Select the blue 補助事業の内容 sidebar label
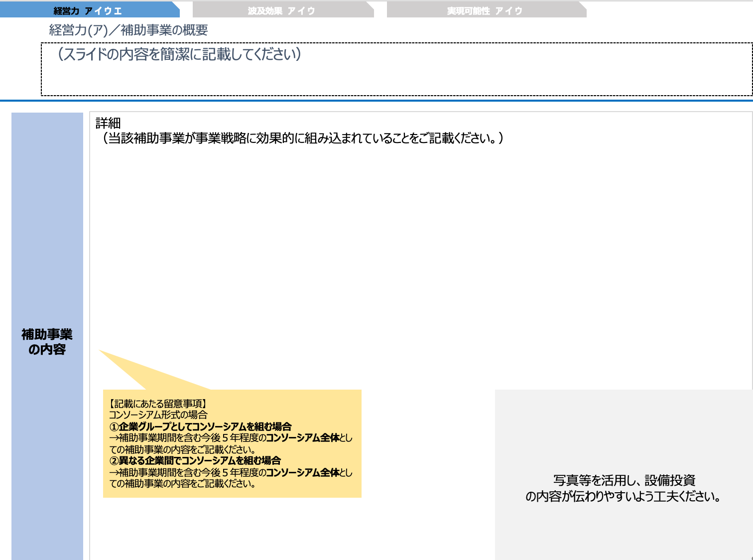The width and height of the screenshot is (753, 560). (x=47, y=342)
